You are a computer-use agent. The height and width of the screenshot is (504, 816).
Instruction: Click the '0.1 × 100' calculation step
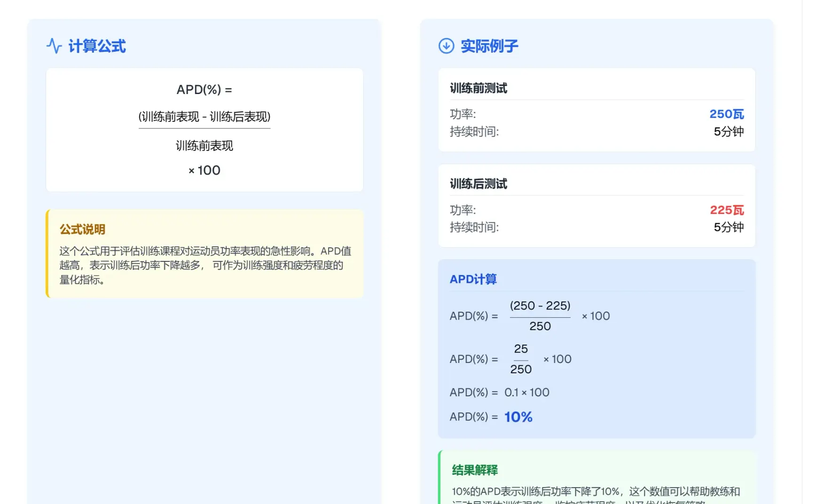coord(527,392)
